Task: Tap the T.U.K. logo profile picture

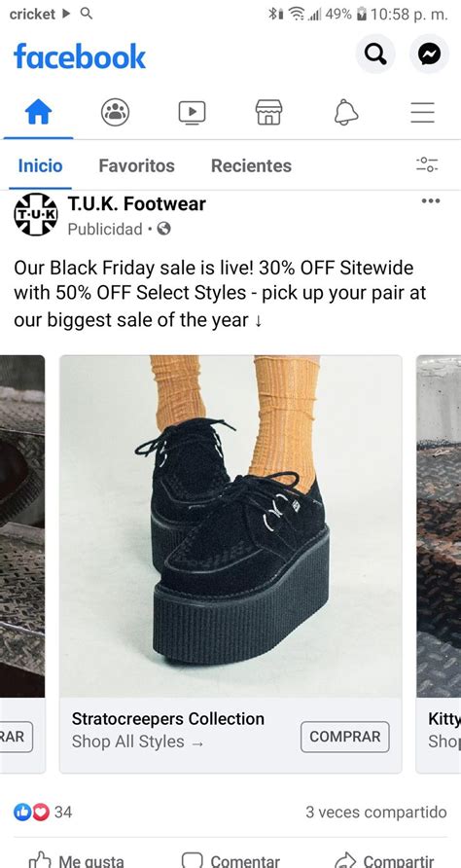Action: pyautogui.click(x=36, y=214)
